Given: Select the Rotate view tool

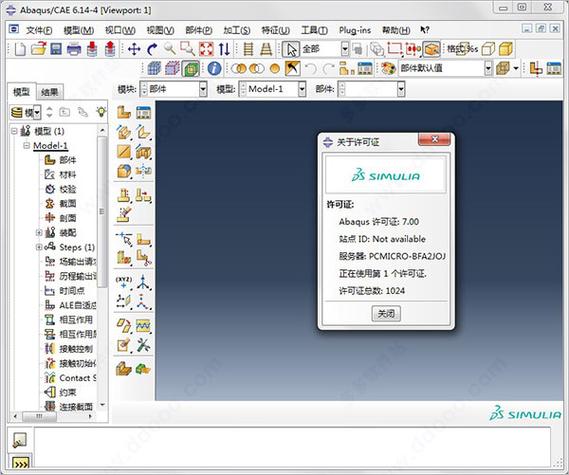Looking at the screenshot, I should tap(152, 49).
